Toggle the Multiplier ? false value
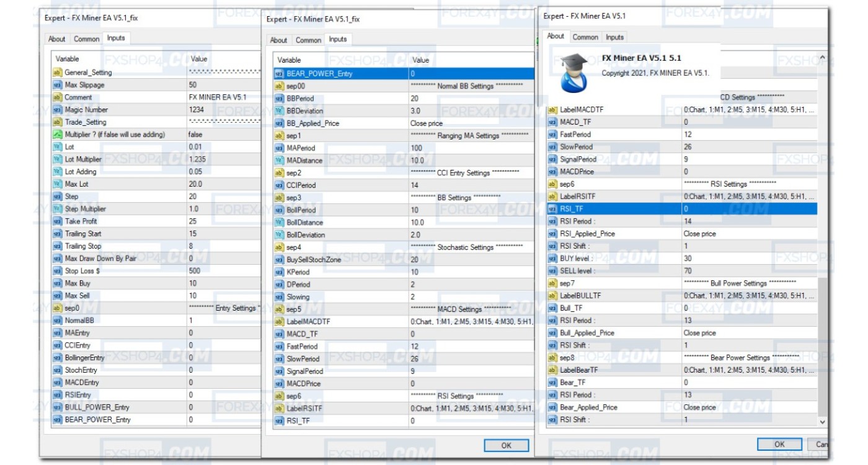The height and width of the screenshot is (465, 868). pyautogui.click(x=195, y=135)
